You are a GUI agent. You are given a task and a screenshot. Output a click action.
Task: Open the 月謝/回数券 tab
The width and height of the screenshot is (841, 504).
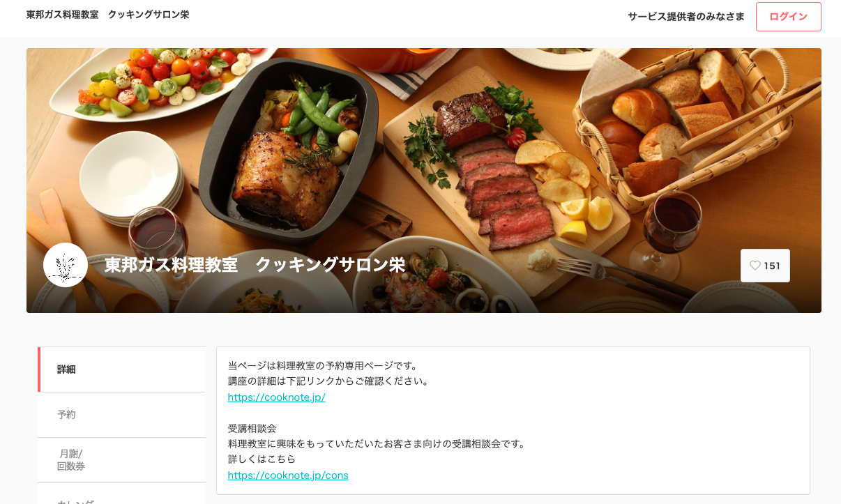click(121, 460)
